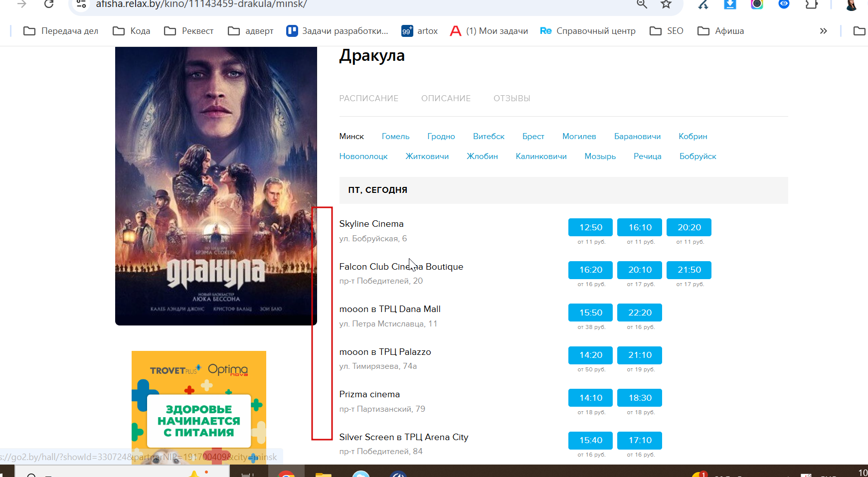Switch to Отзывы tab
Viewport: 868px width, 477px height.
point(512,98)
